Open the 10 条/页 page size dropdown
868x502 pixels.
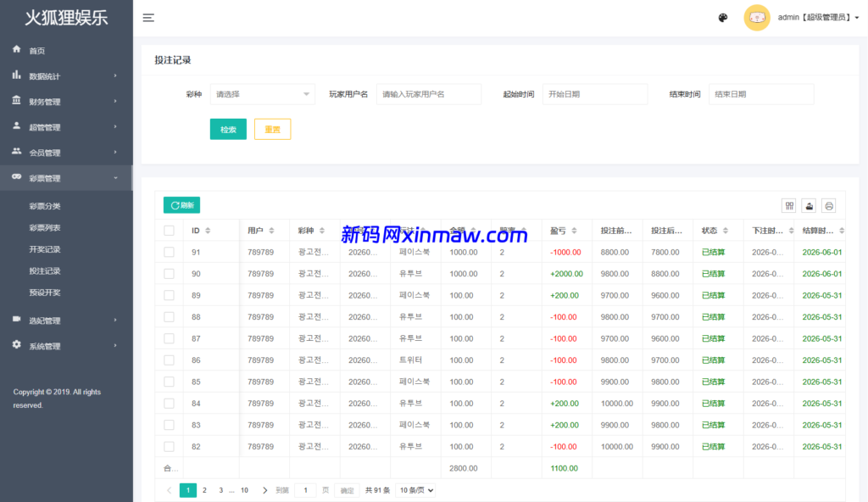coord(415,490)
